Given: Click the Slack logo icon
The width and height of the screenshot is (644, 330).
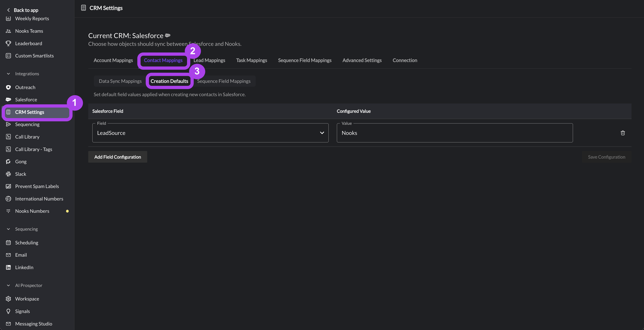Looking at the screenshot, I should [x=8, y=174].
